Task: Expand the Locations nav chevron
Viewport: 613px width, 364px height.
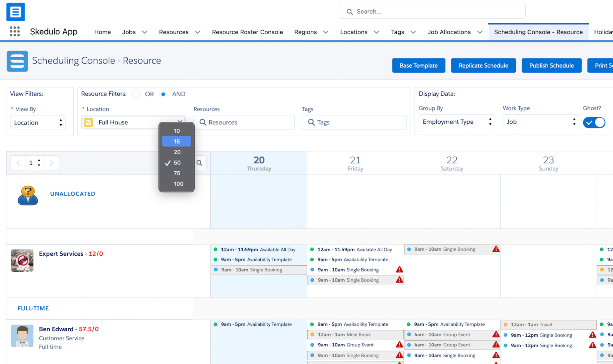Action: click(377, 32)
